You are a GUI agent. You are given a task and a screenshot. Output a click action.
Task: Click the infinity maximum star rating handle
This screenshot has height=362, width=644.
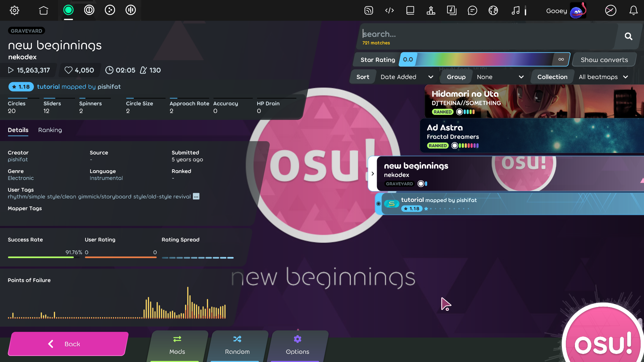click(561, 60)
